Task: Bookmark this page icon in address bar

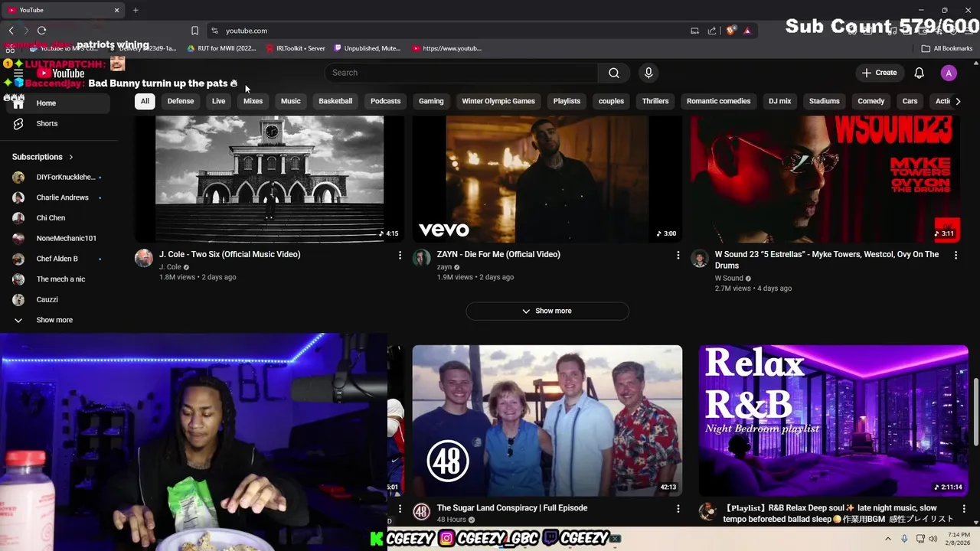Action: pos(194,31)
